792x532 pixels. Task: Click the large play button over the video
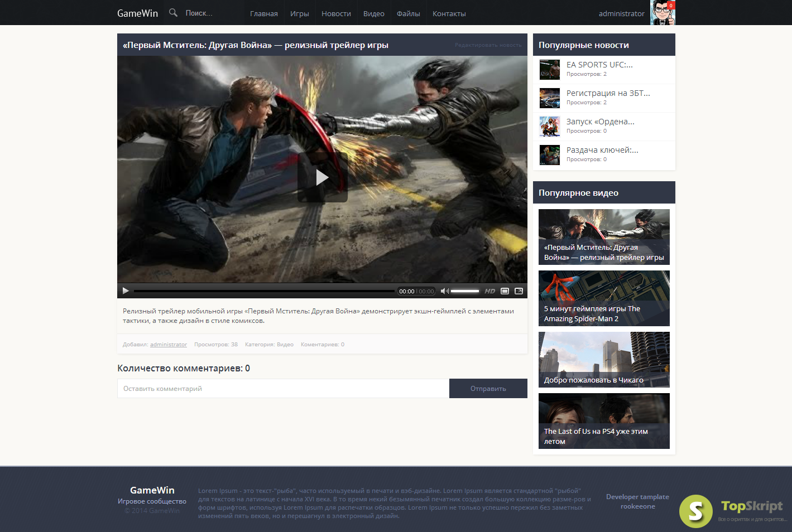click(323, 177)
